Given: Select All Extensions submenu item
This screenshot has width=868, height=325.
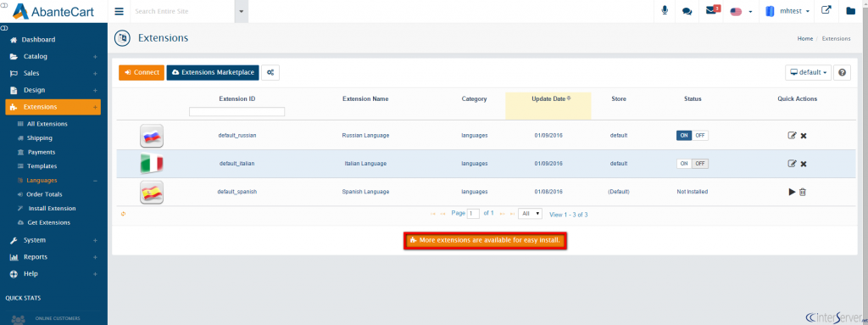Looking at the screenshot, I should click(x=47, y=124).
